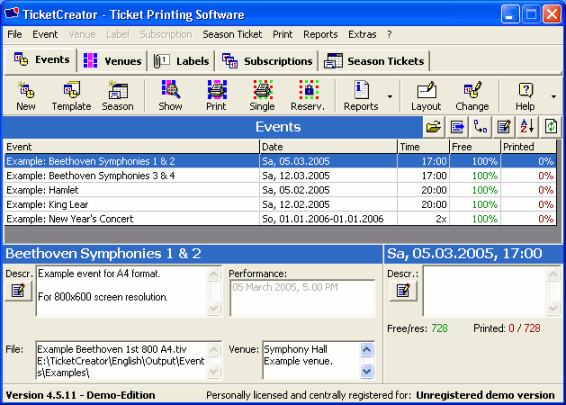Click the Reserv. toolbar icon
This screenshot has height=405, width=566.
(308, 96)
